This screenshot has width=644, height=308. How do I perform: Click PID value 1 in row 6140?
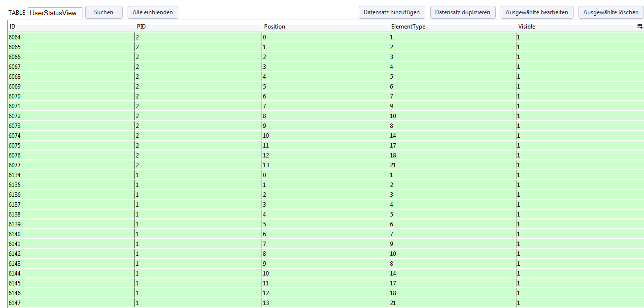(x=137, y=234)
